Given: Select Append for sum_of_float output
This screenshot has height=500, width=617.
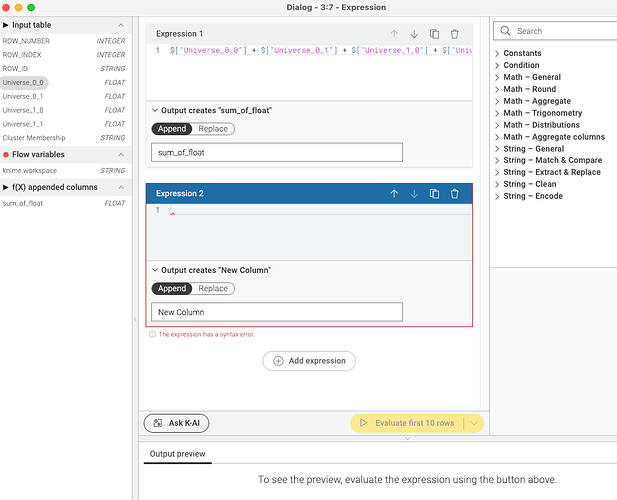Looking at the screenshot, I should [x=172, y=129].
